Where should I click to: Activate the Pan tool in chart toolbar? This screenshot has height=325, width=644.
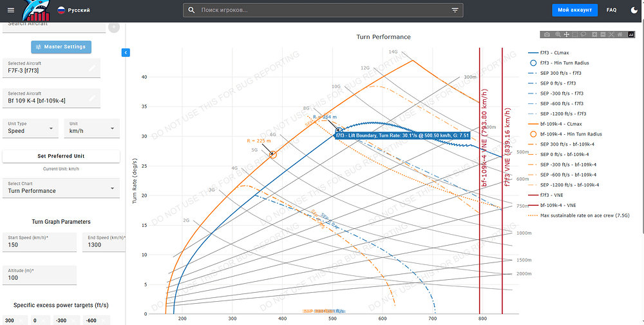567,34
